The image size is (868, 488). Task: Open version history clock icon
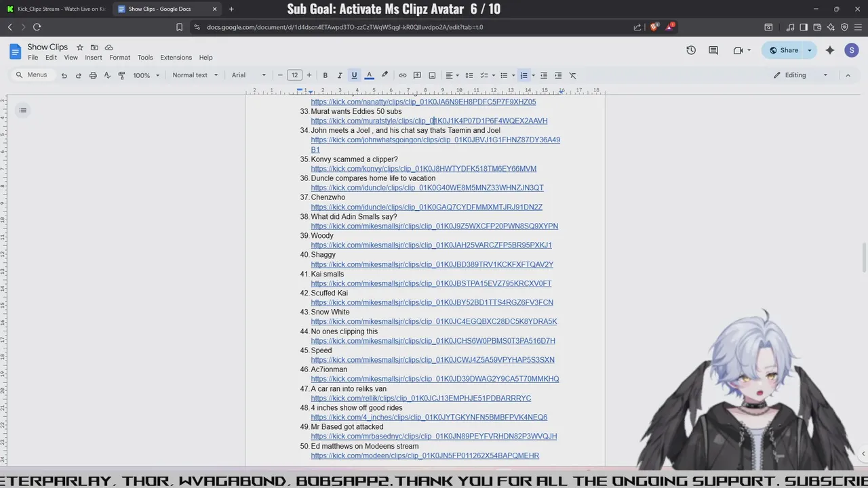691,50
